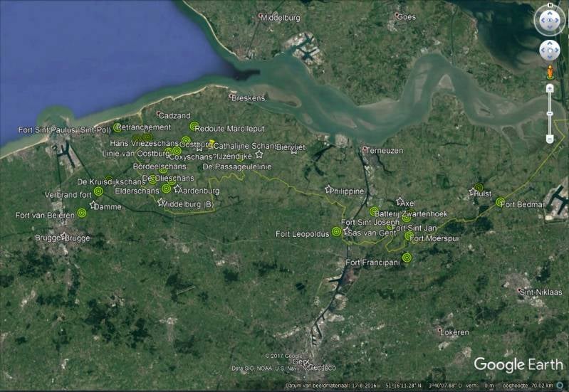Select the Redoute Marolleput green placemark
Image resolution: width=569 pixels, height=392 pixels.
click(194, 126)
